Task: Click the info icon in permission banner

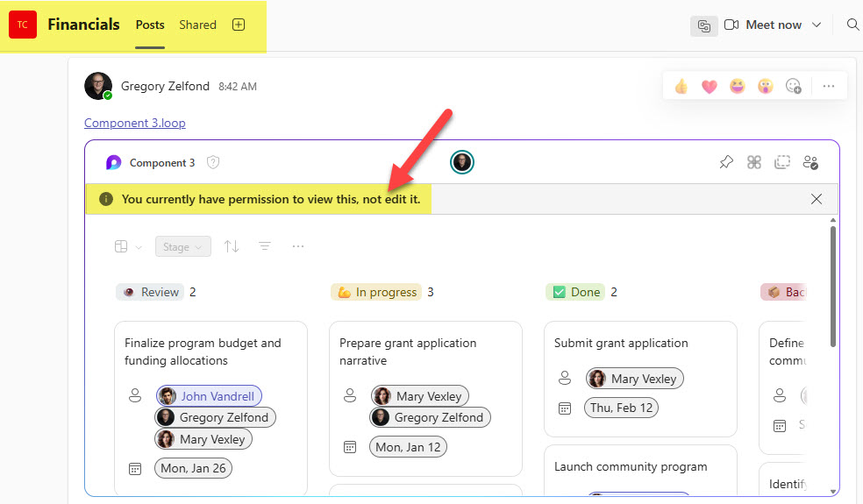Action: (x=105, y=199)
